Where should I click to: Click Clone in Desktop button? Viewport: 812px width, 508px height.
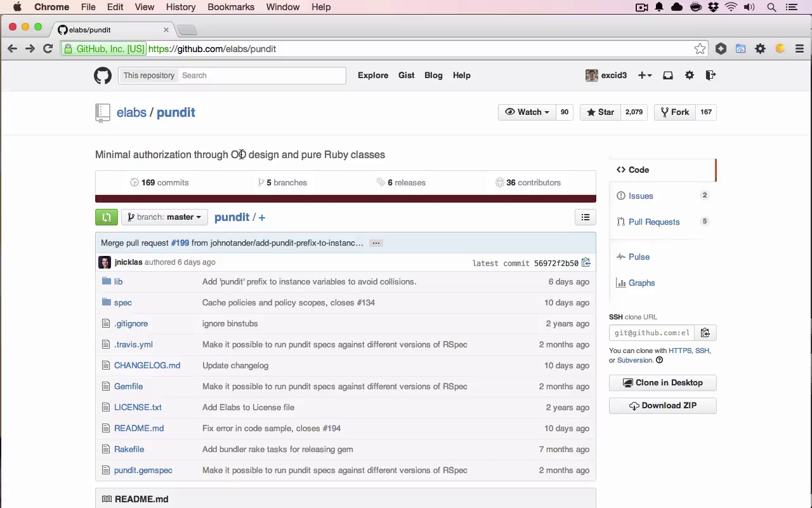(663, 383)
